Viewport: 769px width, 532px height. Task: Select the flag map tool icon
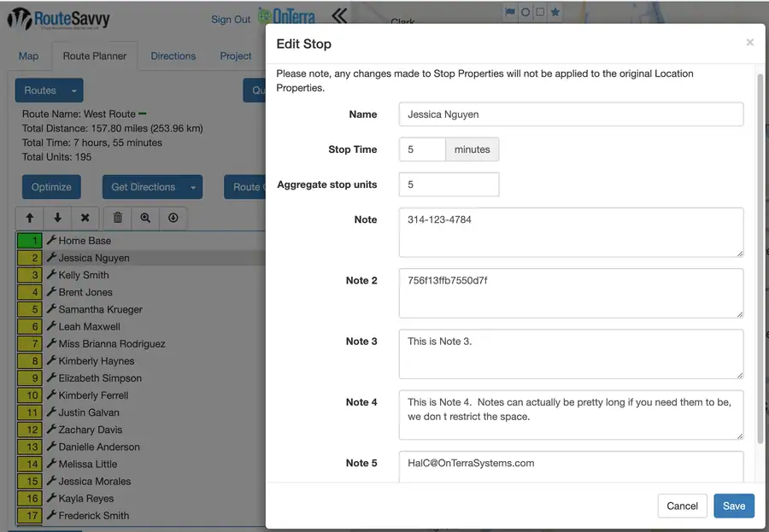pyautogui.click(x=510, y=12)
